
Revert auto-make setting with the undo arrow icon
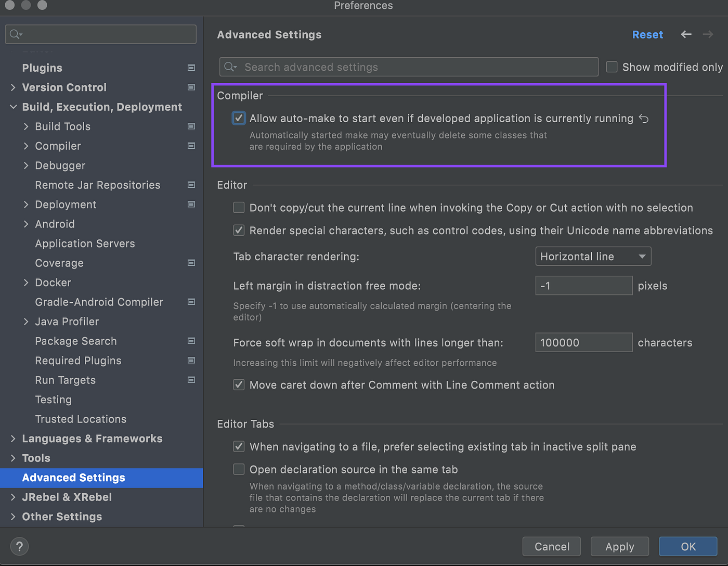click(x=644, y=119)
